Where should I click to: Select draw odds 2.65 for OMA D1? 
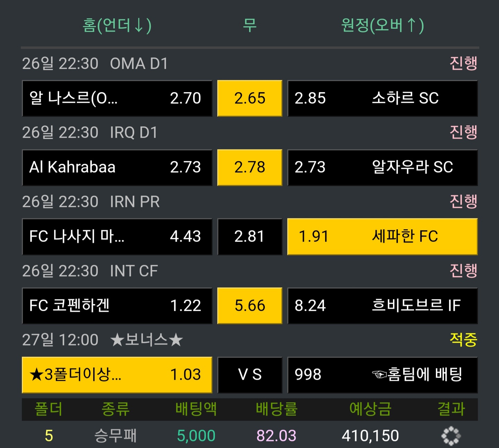coord(249,98)
